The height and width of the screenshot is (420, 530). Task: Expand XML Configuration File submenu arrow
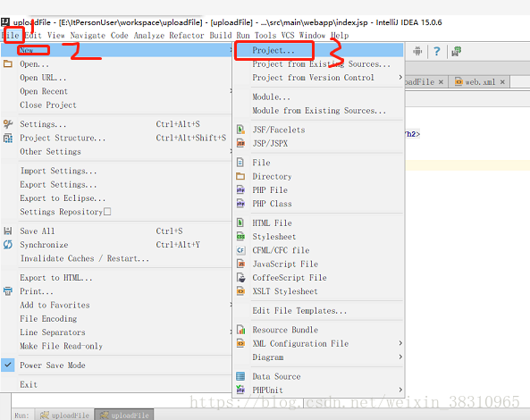(x=400, y=343)
